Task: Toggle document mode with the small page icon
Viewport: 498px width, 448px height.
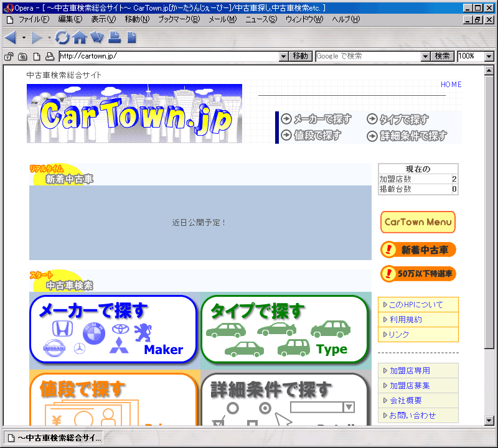Action: click(37, 57)
